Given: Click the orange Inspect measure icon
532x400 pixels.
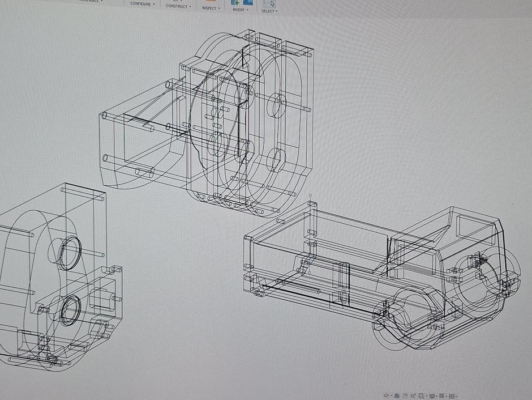Looking at the screenshot, I should (211, 2).
